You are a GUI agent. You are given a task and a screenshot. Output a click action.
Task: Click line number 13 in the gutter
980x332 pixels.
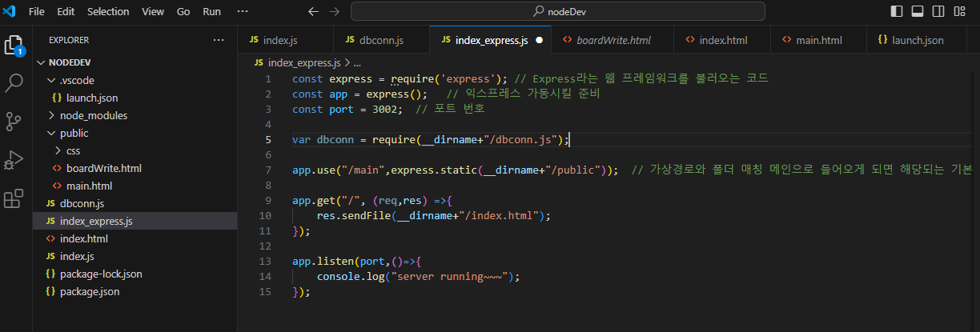tap(266, 261)
